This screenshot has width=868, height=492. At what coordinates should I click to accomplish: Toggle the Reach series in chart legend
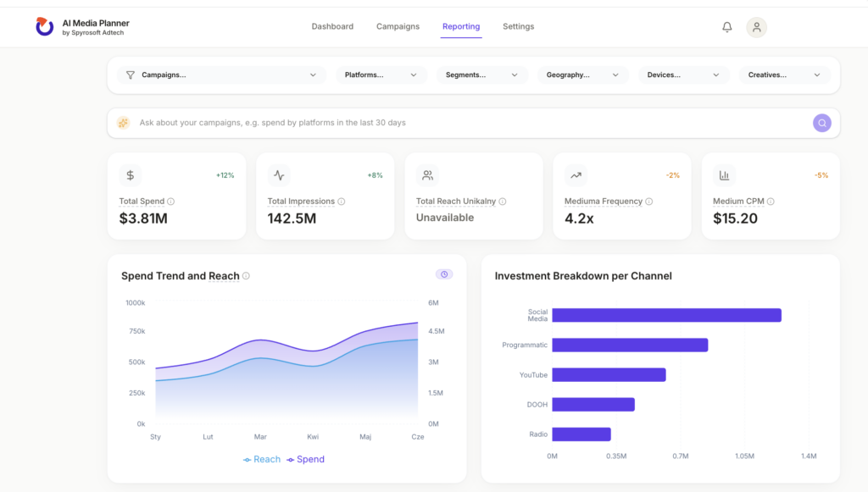(262, 459)
